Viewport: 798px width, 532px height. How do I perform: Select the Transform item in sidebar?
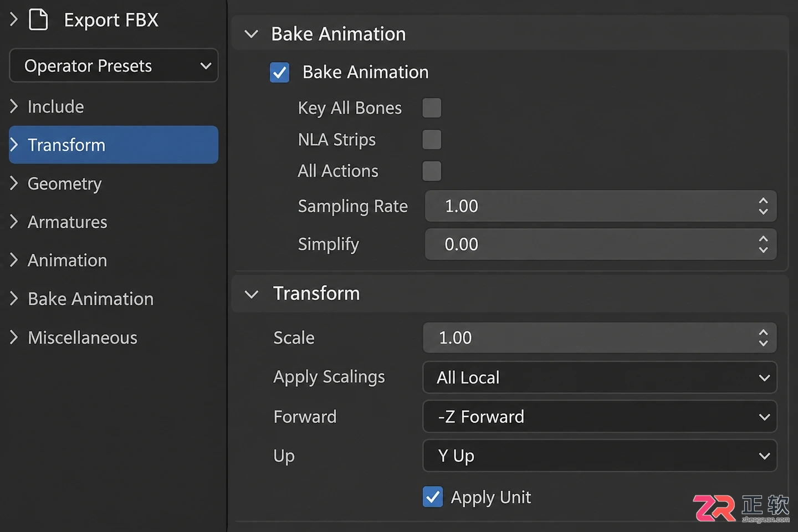[114, 145]
